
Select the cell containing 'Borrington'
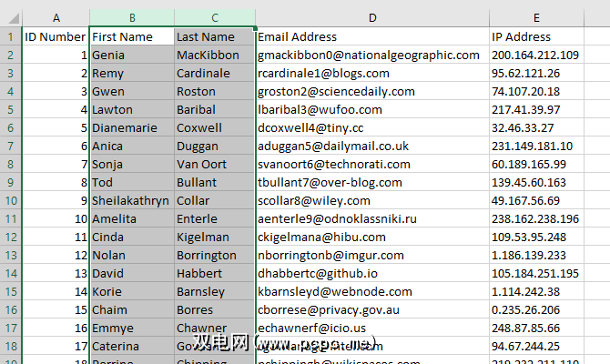point(215,255)
